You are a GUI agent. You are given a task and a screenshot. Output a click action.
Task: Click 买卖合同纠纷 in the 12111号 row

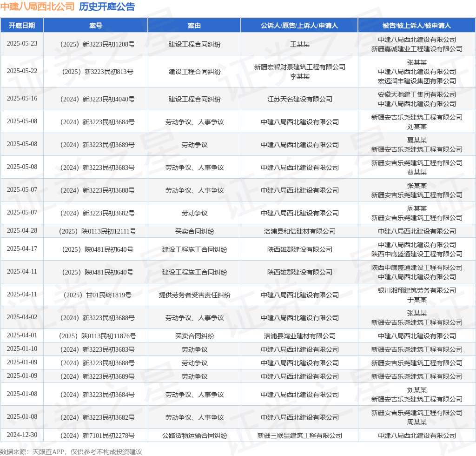click(195, 231)
